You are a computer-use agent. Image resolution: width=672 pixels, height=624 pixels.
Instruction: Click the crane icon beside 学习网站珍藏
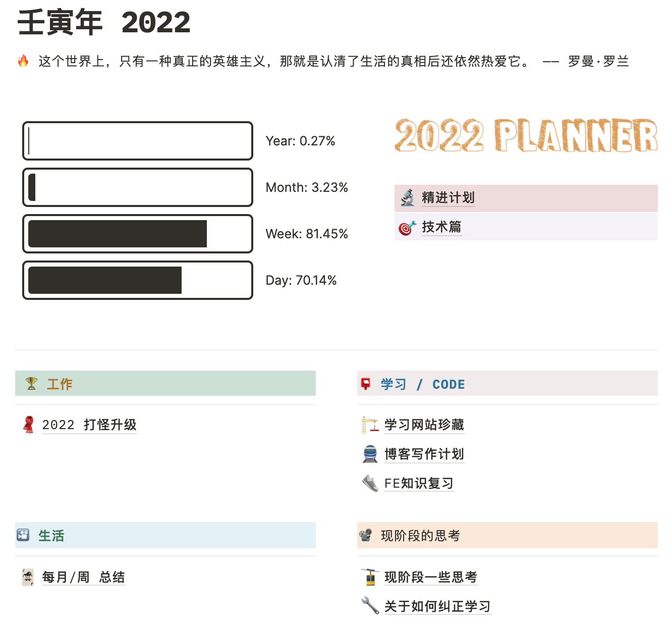[x=370, y=425]
